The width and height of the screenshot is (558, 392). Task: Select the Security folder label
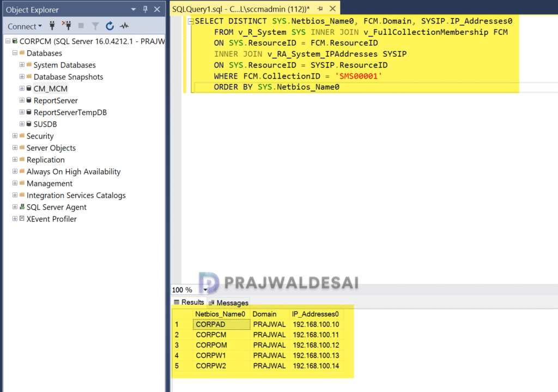(40, 136)
